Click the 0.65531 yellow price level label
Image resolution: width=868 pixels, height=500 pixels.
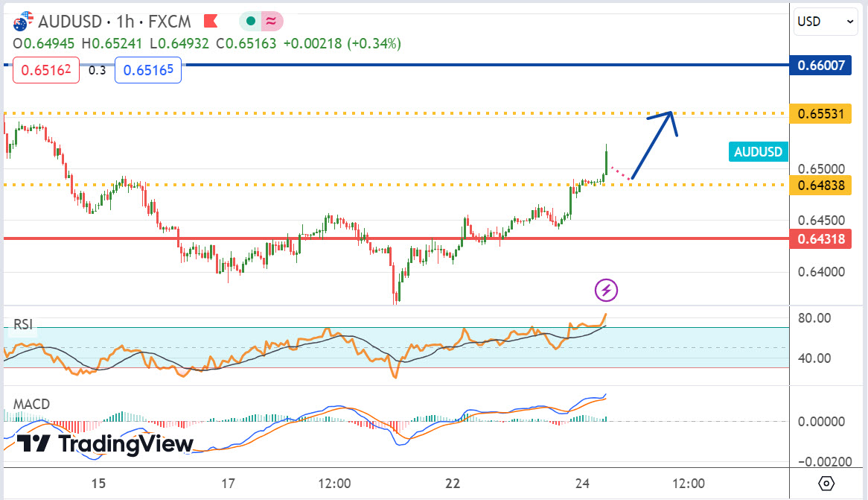(x=821, y=114)
